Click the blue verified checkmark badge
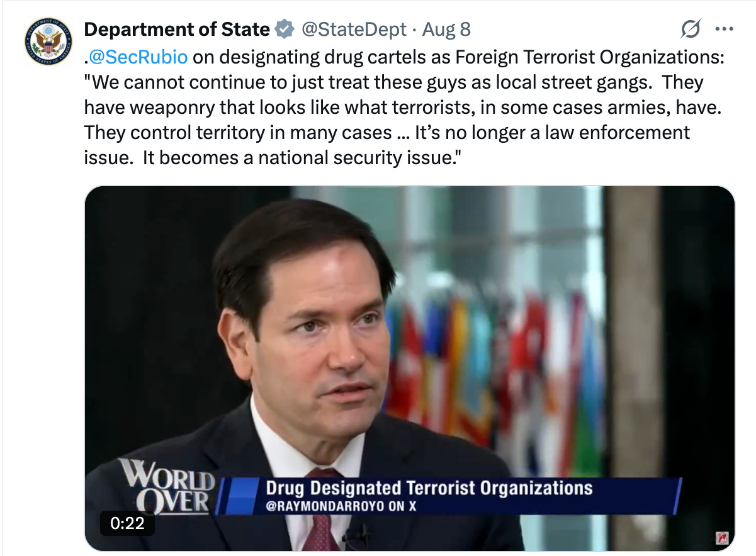 (x=285, y=30)
